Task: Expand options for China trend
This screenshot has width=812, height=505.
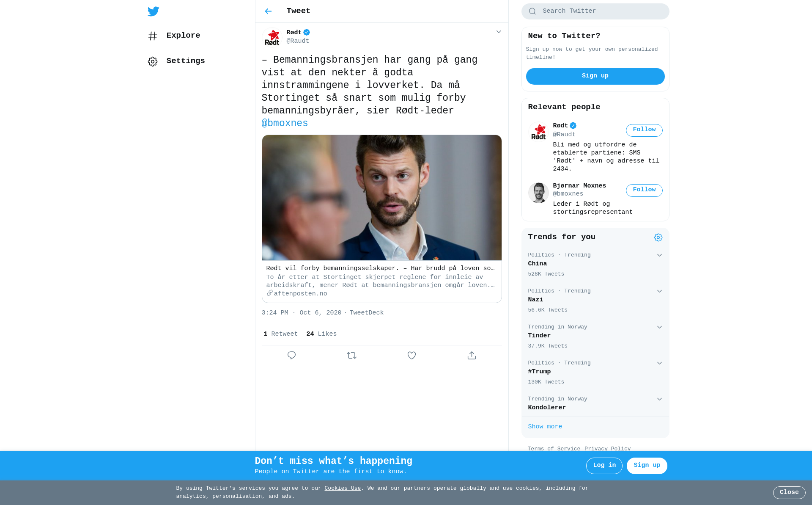Action: pos(659,255)
